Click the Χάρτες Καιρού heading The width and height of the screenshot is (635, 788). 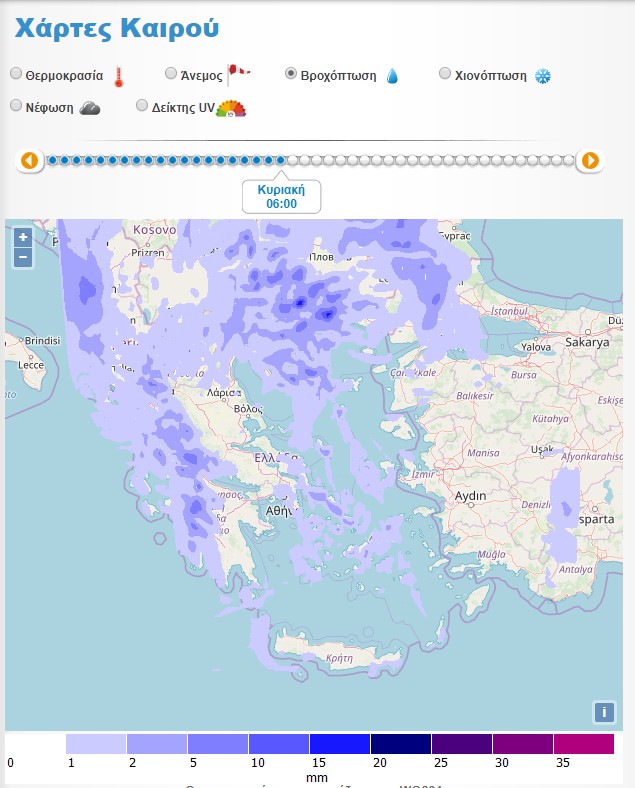117,28
